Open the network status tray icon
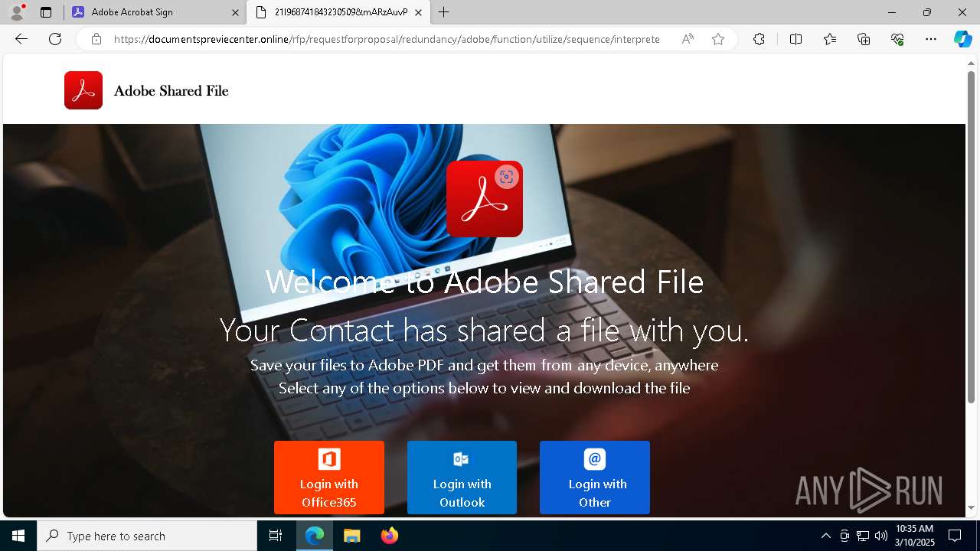 pyautogui.click(x=863, y=536)
